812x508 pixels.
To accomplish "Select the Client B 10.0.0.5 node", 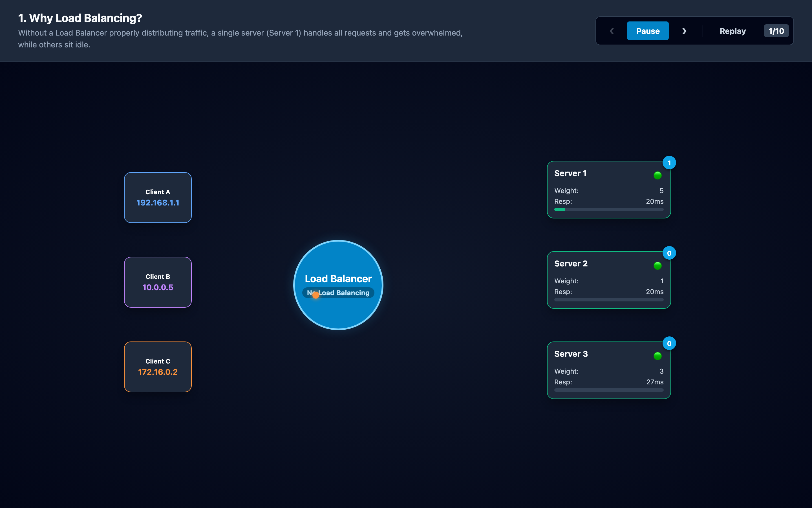I will pyautogui.click(x=158, y=282).
